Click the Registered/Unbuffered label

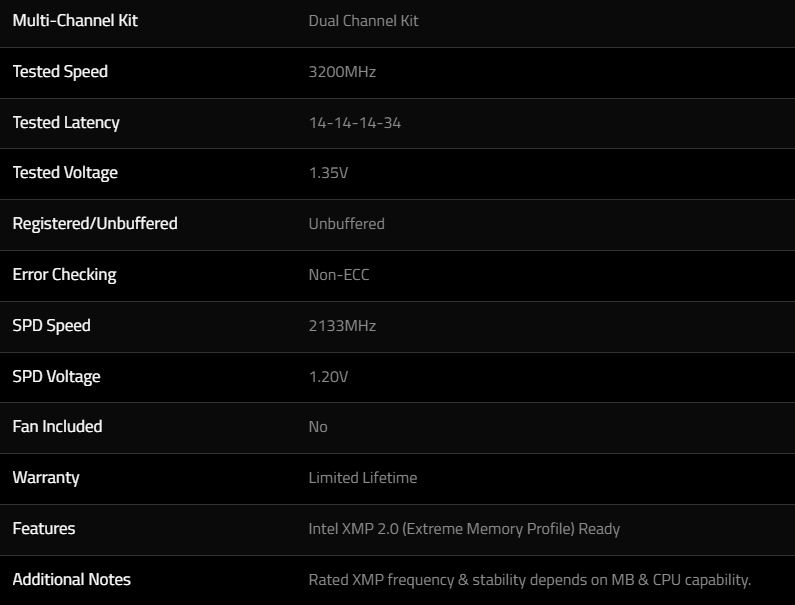click(95, 224)
